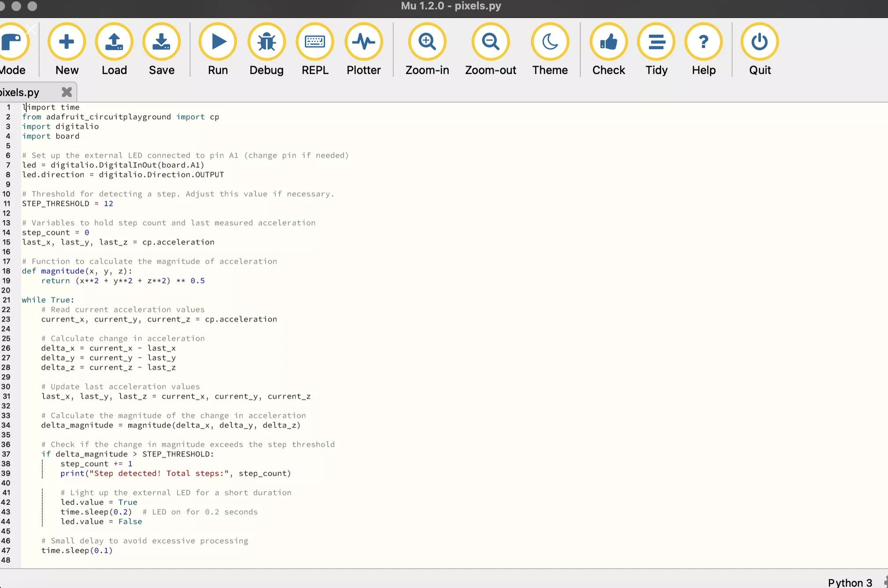Click the 'step_count += 1' line
This screenshot has width=888, height=588.
96,464
